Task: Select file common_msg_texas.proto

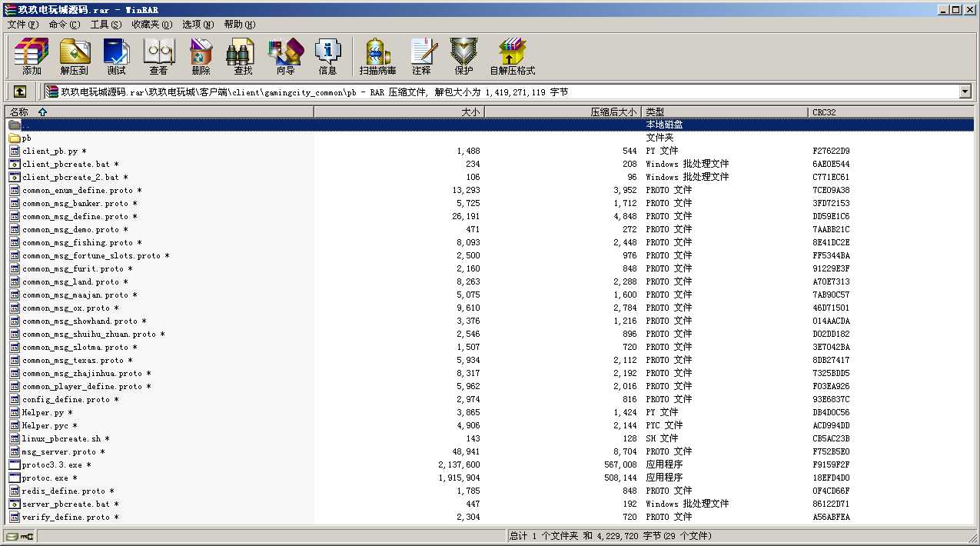Action: click(x=77, y=361)
